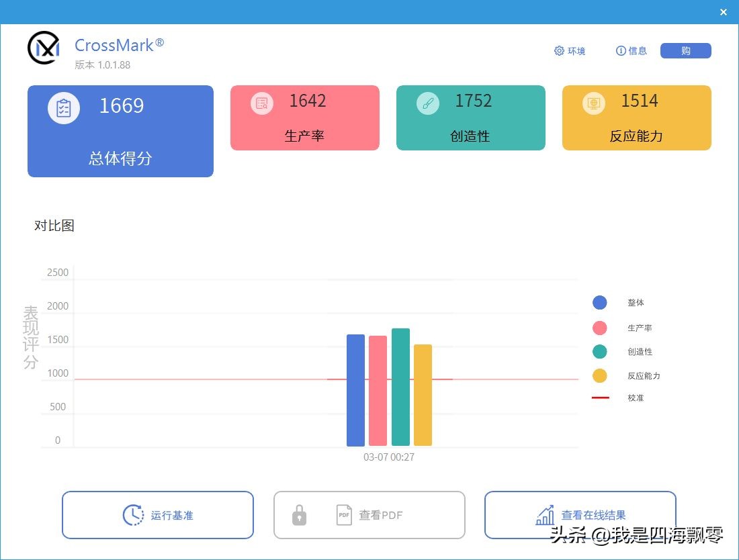739x560 pixels.
Task: Click the pink 生产率 legend color dot
Action: click(x=599, y=327)
